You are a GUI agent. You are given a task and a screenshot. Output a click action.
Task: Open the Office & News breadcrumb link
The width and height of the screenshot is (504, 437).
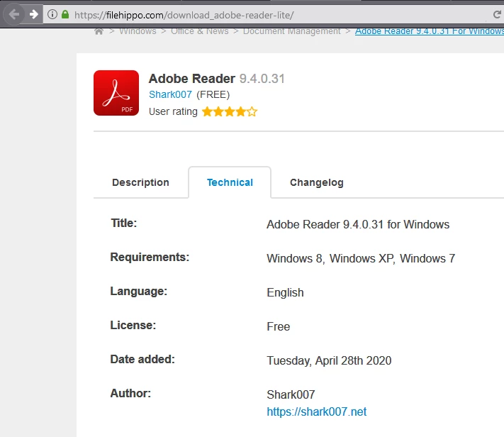[200, 31]
